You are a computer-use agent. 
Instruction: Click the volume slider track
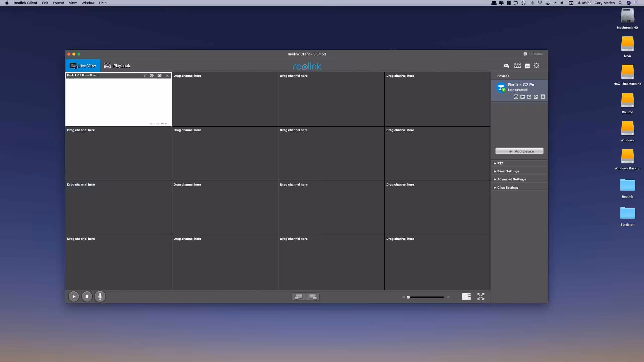(428, 297)
